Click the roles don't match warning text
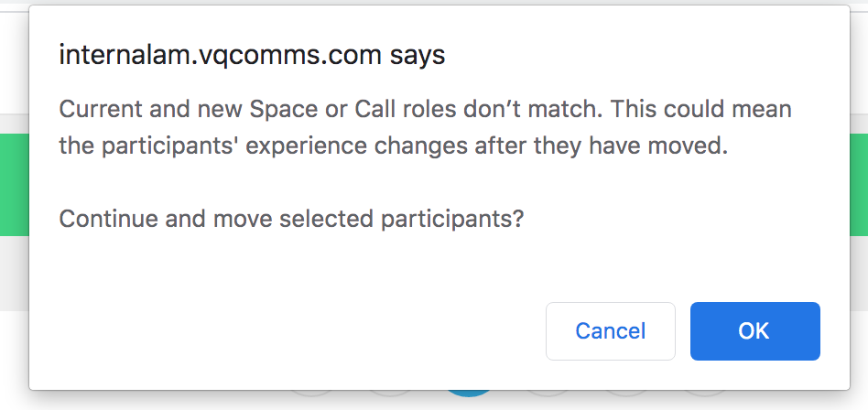Screen dimensions: 868x410 (x=425, y=128)
